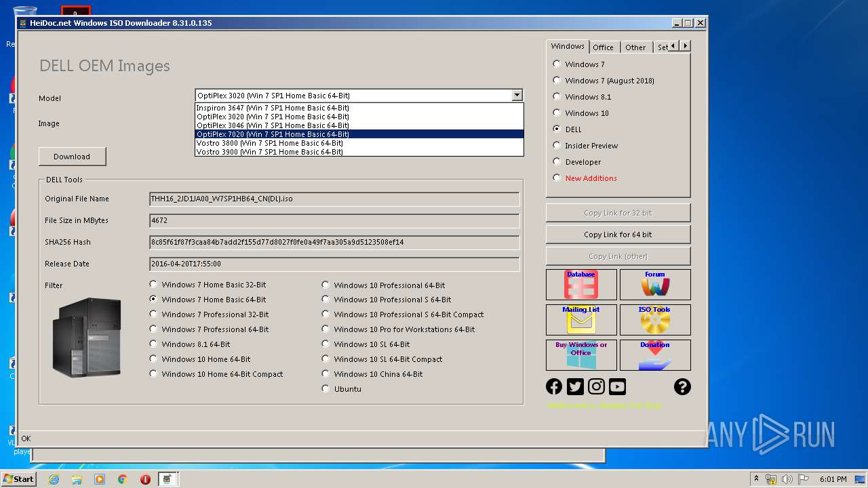Screen dimensions: 868x488
Task: Click the SHA256 Hash field
Action: coord(334,242)
